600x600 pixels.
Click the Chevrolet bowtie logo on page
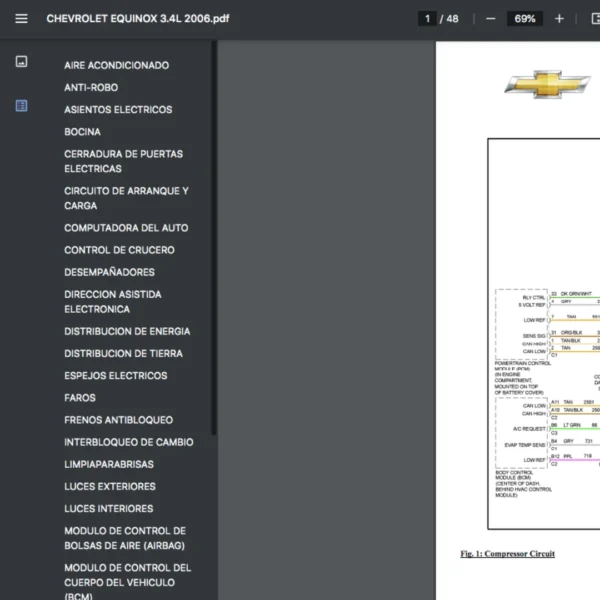546,84
